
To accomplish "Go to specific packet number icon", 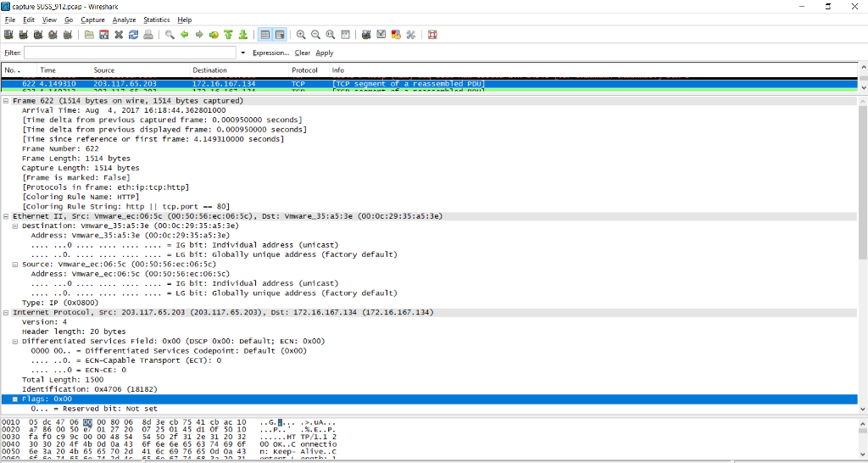I will point(214,34).
